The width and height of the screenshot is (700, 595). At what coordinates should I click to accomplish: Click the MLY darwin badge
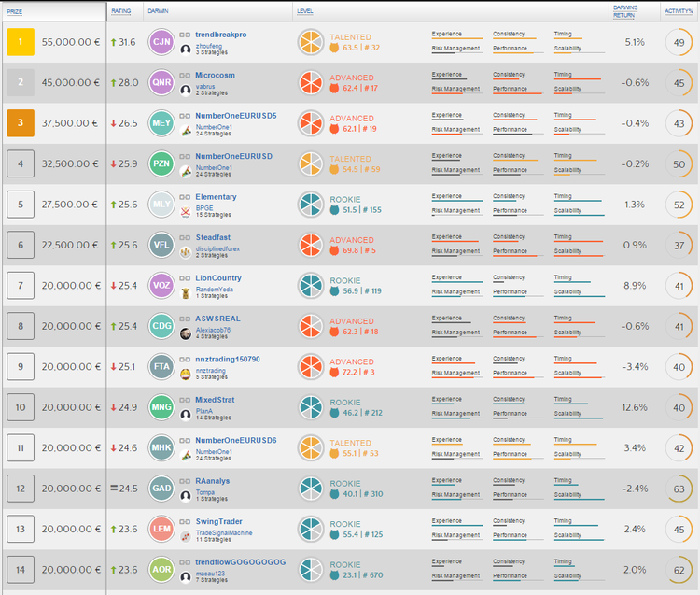point(161,205)
